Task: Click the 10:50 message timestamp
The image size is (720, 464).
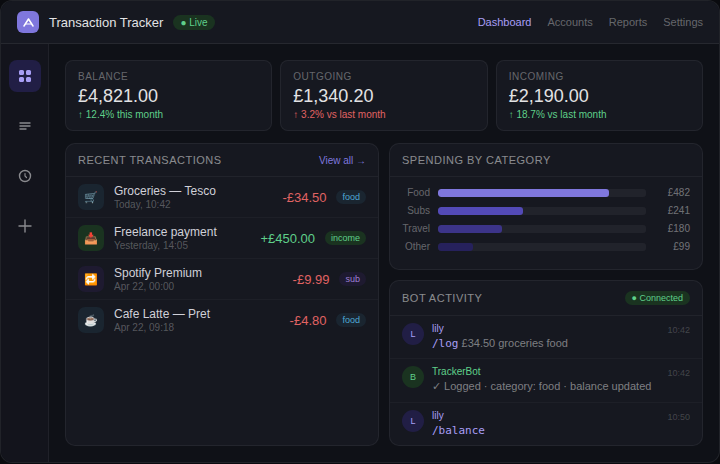Action: click(679, 417)
